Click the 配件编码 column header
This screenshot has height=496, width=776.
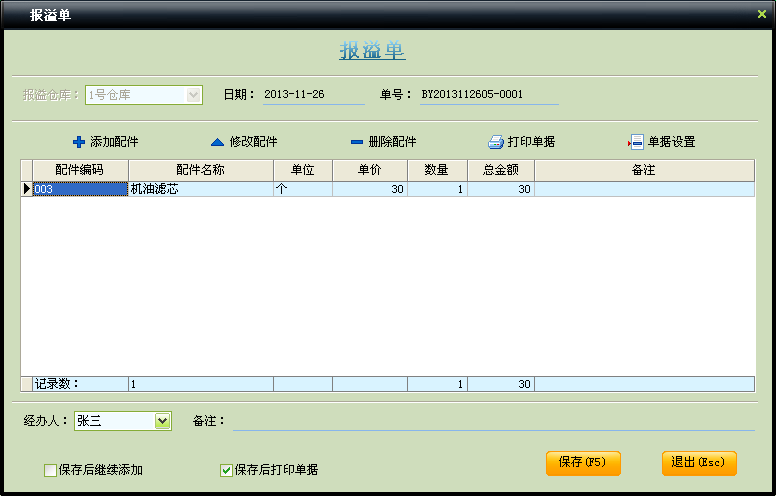80,170
